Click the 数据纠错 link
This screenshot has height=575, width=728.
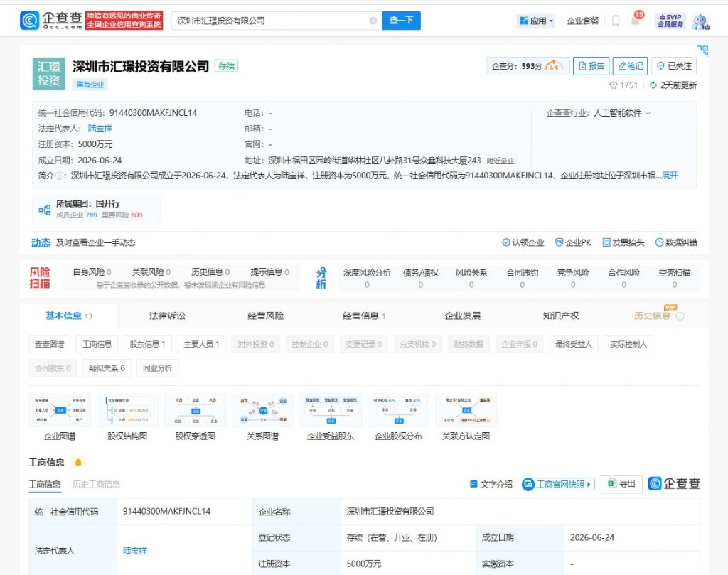(x=676, y=242)
